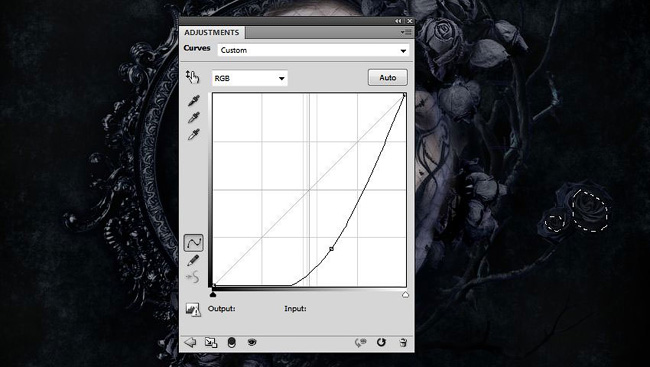
Task: Select the middle curve control point
Action: point(331,249)
